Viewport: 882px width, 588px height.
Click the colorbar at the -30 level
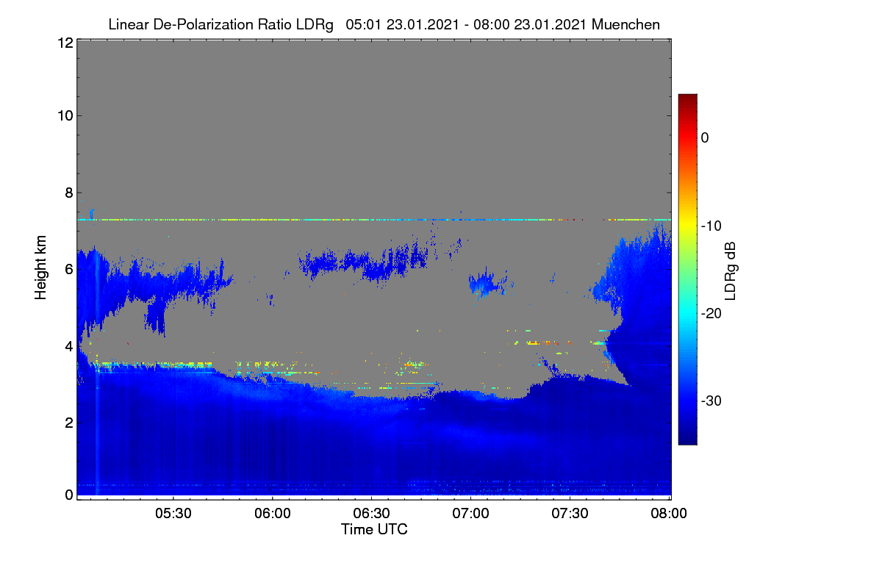click(x=687, y=401)
